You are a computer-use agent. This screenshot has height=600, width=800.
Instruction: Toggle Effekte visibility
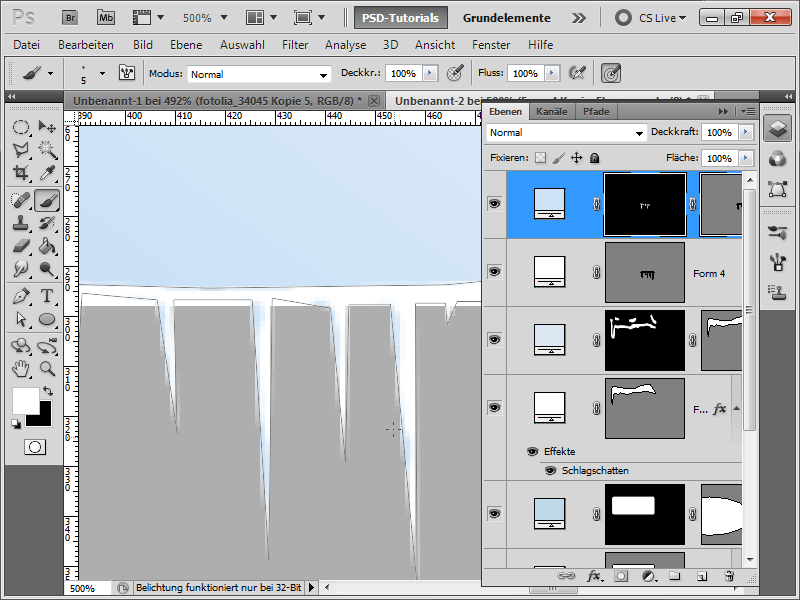click(532, 452)
